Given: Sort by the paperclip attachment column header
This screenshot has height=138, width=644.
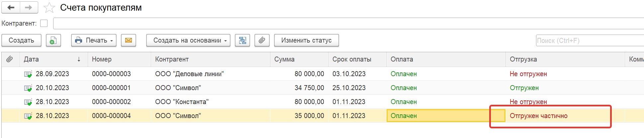Looking at the screenshot, I should (10, 59).
